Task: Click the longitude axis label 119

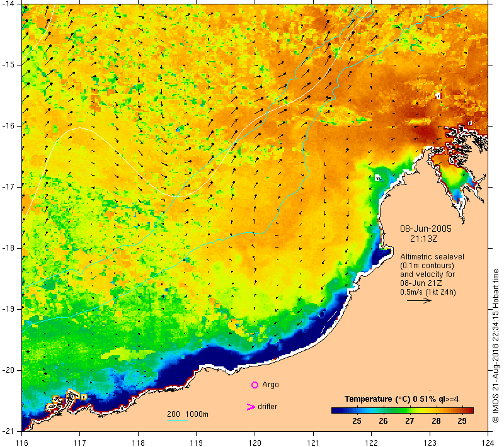Action: coord(197,443)
